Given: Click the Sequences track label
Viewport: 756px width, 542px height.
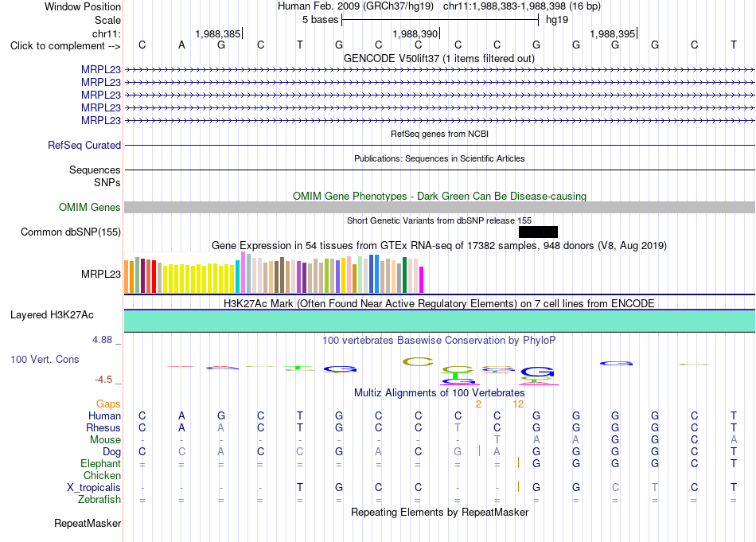Looking at the screenshot, I should click(95, 170).
